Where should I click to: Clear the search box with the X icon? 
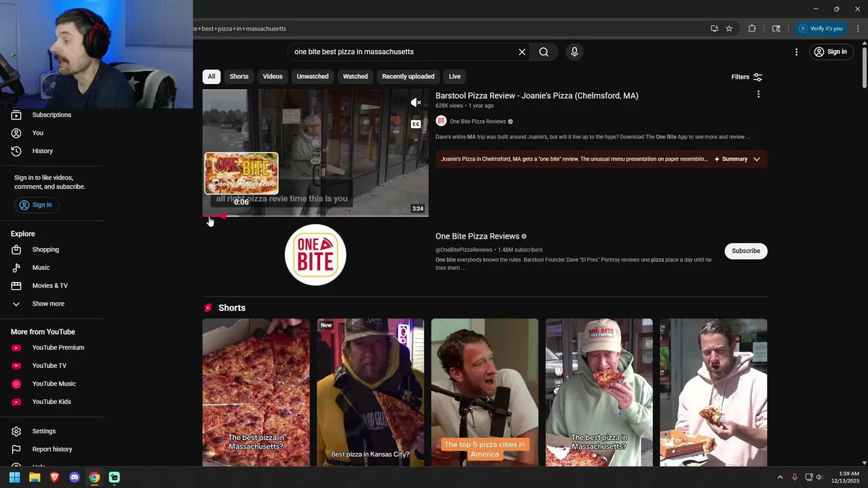(522, 52)
